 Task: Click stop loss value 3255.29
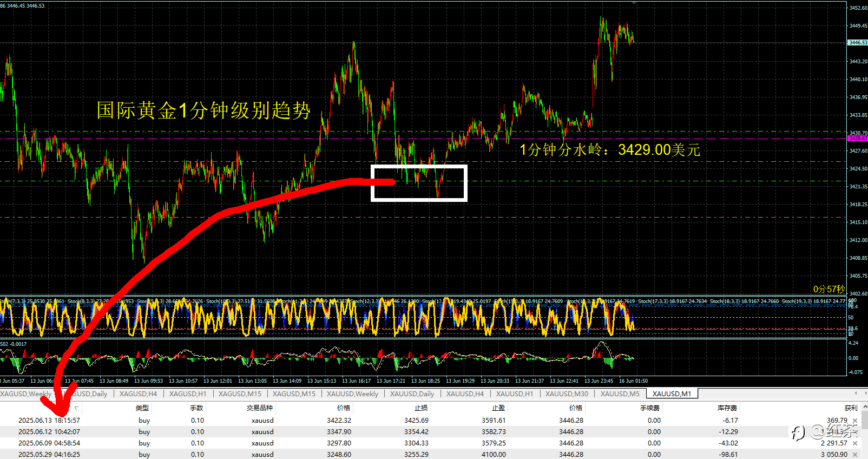coord(416,455)
